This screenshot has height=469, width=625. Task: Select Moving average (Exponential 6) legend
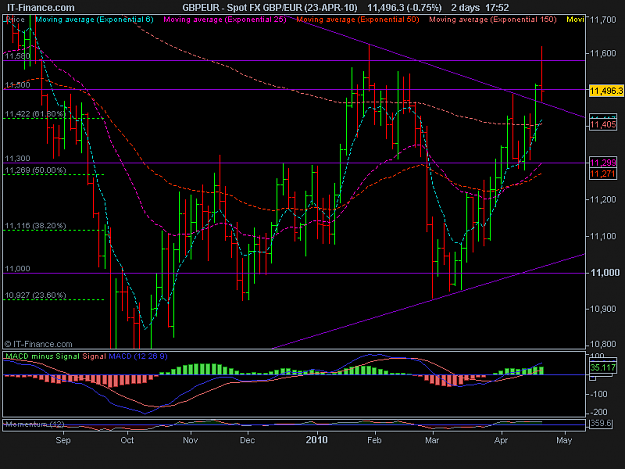pyautogui.click(x=94, y=19)
